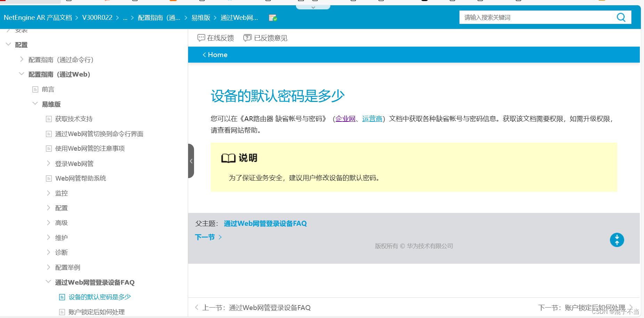Viewport: 644px width, 318px height.
Task: Go to 下一节 next section link
Action: [208, 237]
